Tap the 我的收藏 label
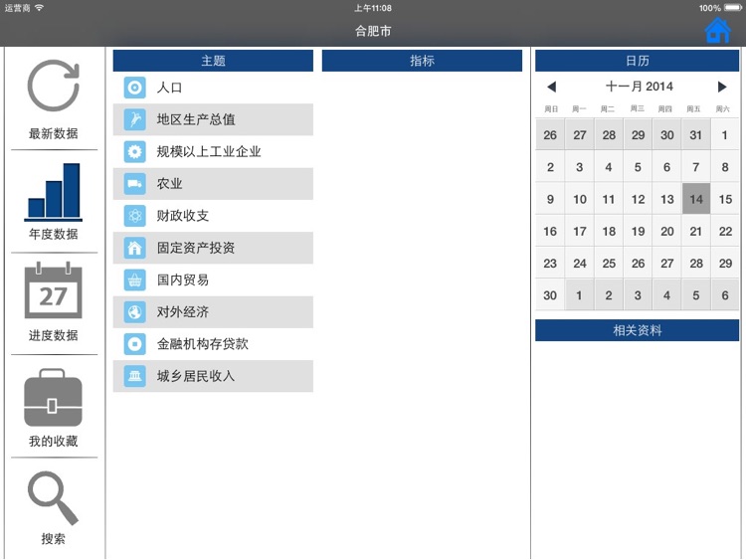746x560 pixels. 54,441
